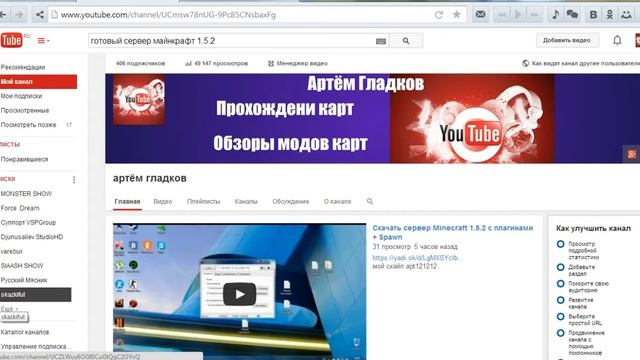Open varebux subscription

[11, 251]
